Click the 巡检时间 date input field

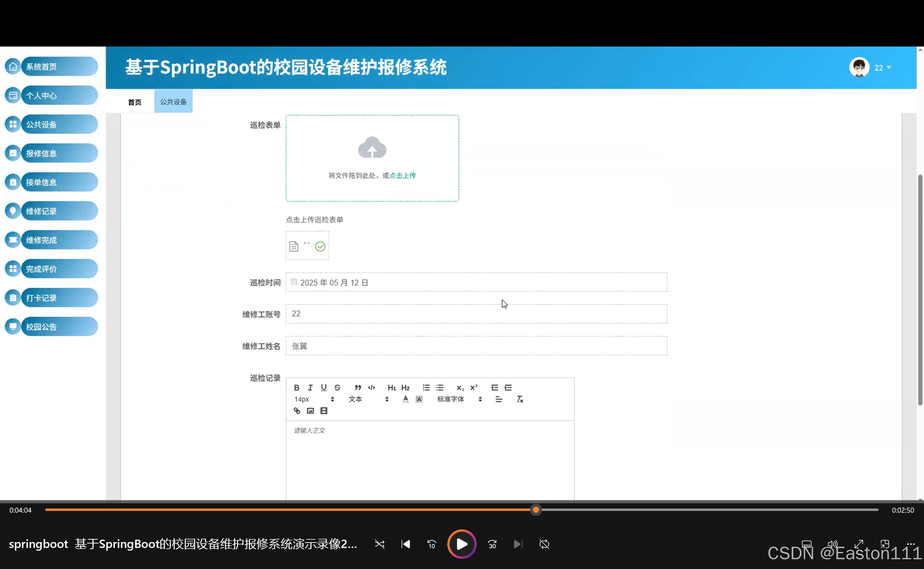(414, 282)
